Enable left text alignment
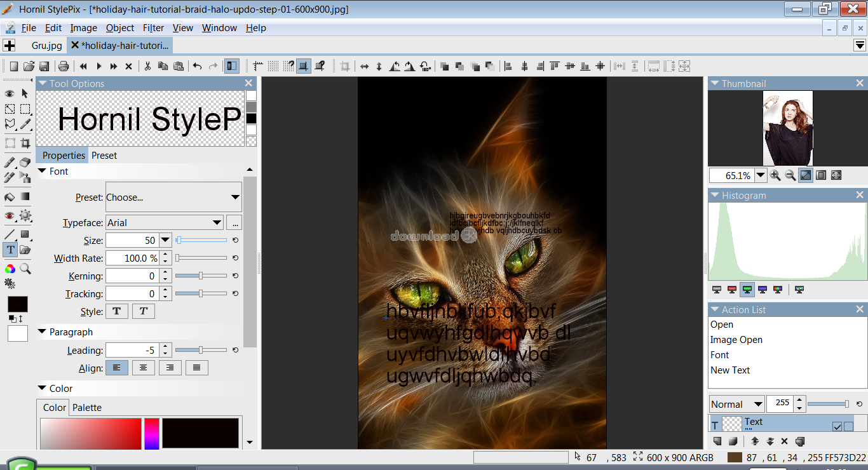This screenshot has width=868, height=470. click(x=116, y=368)
